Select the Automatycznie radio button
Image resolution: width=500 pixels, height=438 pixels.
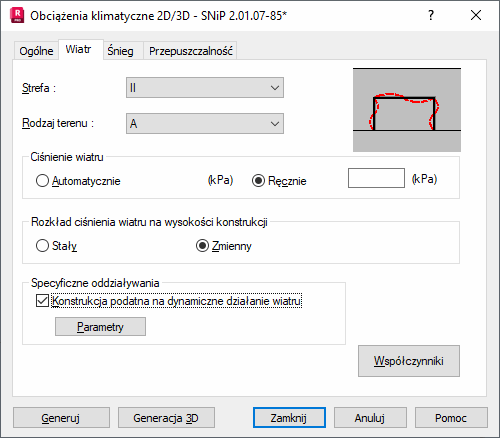click(42, 181)
